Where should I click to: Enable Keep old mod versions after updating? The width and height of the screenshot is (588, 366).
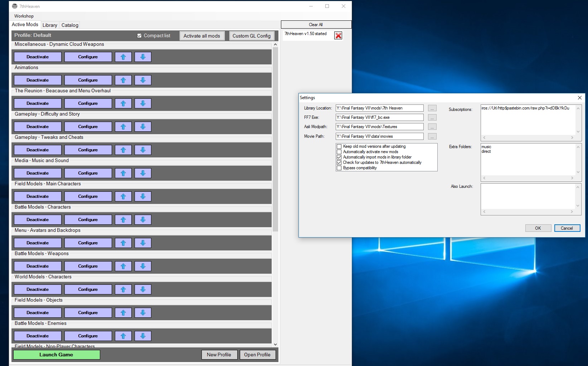click(339, 146)
